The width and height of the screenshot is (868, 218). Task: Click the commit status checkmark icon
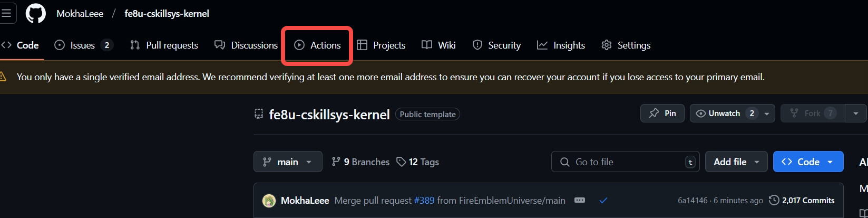click(x=603, y=200)
